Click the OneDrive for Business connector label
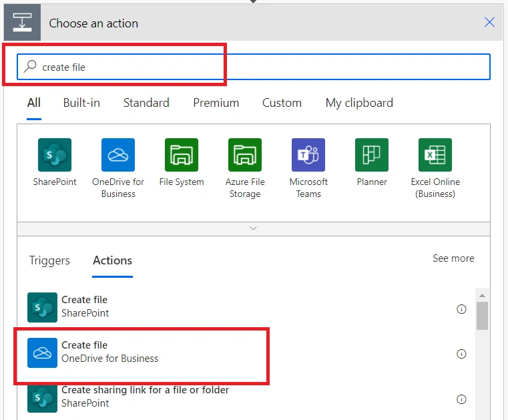508x420 pixels. [118, 188]
